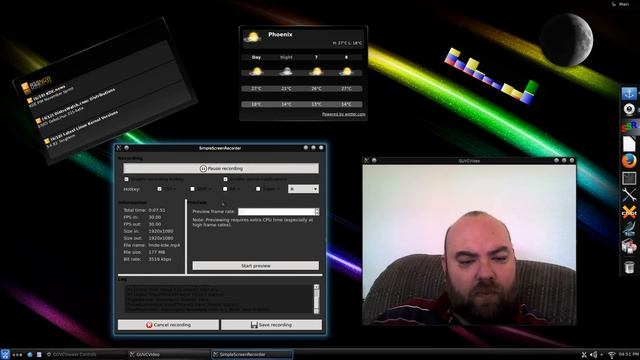
Task: Click the teal bird icon in dock
Action: point(629,229)
